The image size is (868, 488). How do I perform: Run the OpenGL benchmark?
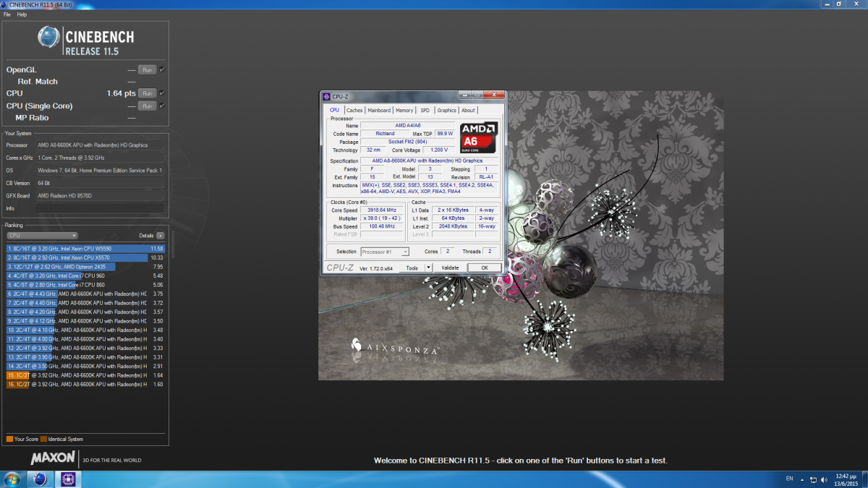[147, 69]
